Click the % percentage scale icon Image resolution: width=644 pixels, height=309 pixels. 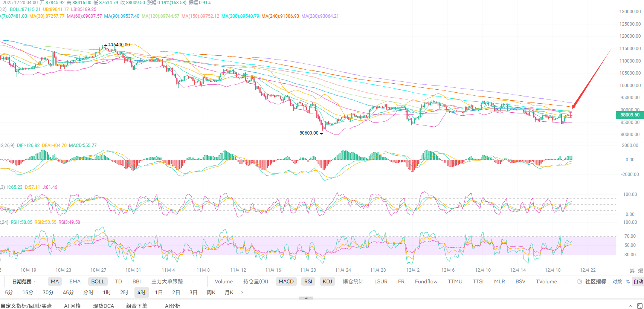click(x=628, y=281)
